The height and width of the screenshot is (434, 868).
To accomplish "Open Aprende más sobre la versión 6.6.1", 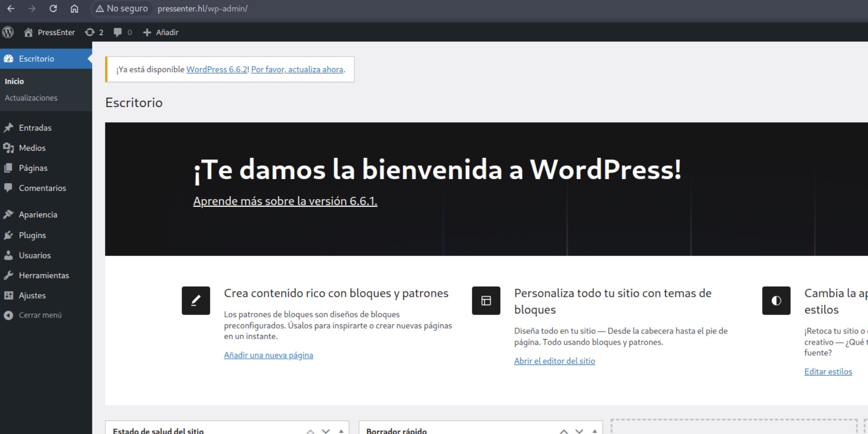I will [x=285, y=201].
